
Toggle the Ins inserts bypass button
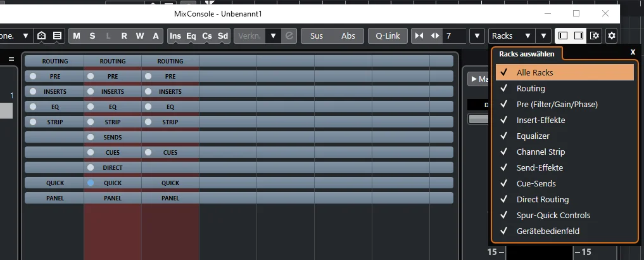[x=175, y=36]
